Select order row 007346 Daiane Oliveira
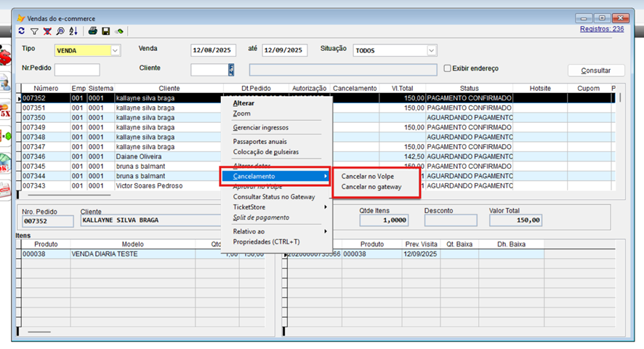 [145, 157]
